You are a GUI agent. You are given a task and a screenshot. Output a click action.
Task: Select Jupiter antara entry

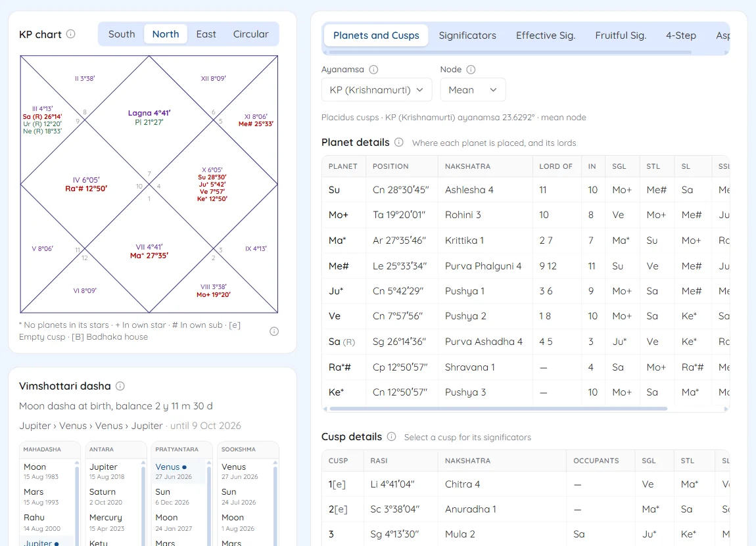113,471
